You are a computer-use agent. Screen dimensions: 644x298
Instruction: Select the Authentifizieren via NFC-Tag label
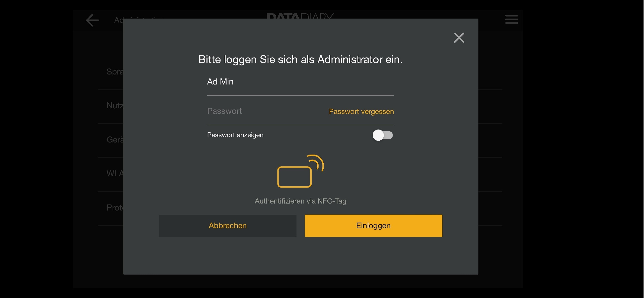click(300, 201)
